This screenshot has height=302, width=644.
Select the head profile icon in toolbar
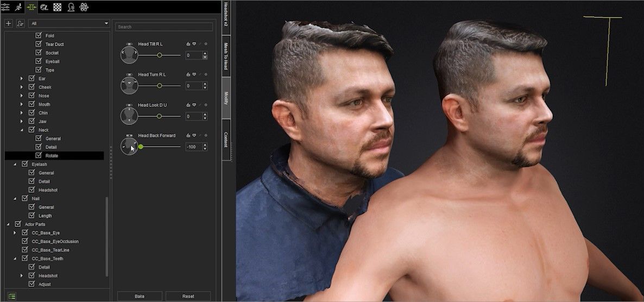71,7
